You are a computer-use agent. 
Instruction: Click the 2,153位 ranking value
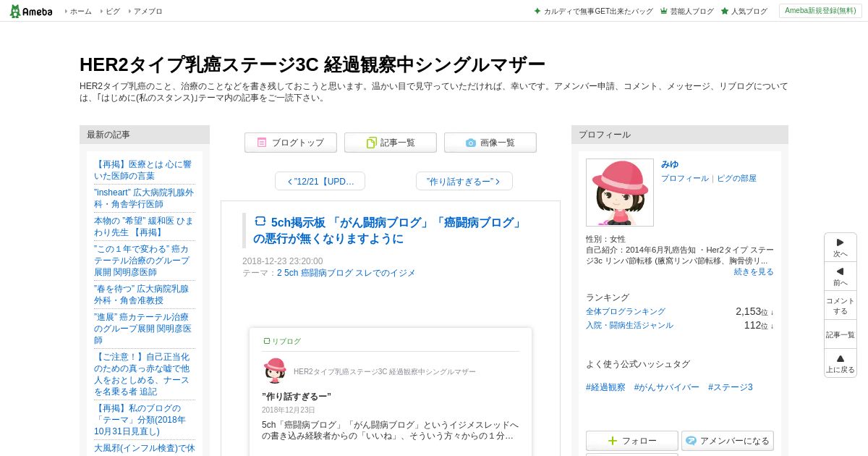coord(754,311)
